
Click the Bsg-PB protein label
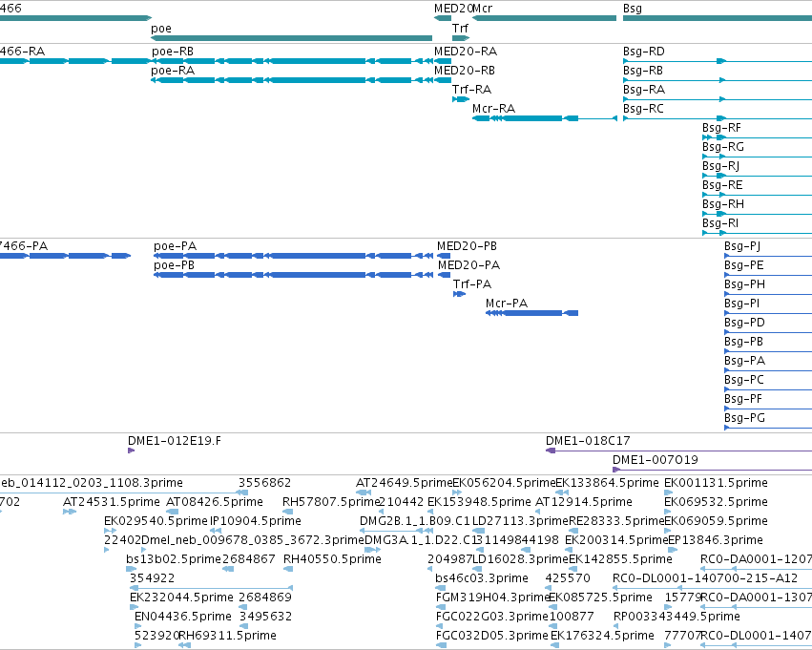click(743, 342)
